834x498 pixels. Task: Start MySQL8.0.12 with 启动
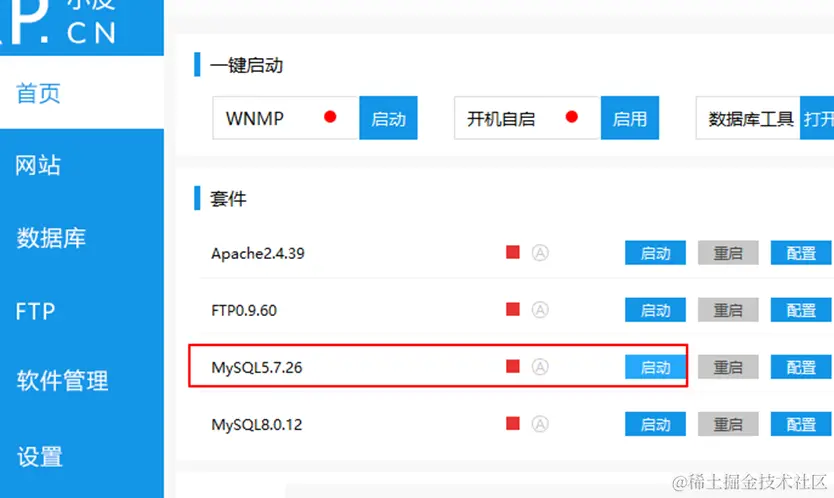click(x=655, y=424)
